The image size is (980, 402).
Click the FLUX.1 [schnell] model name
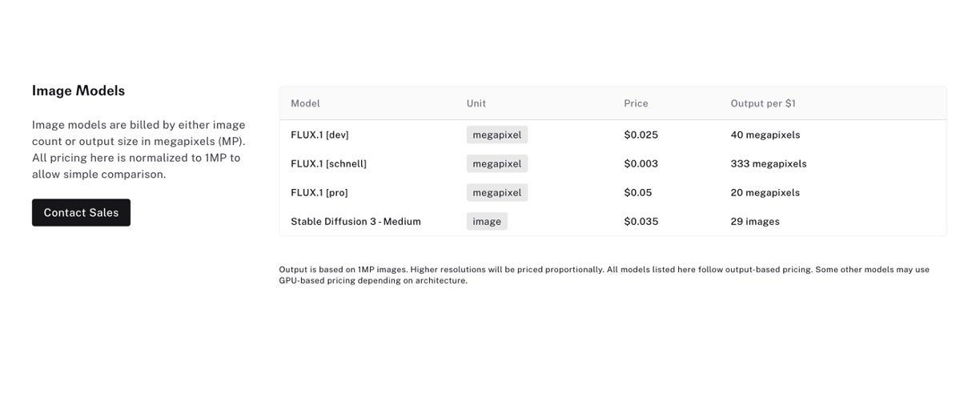[328, 163]
